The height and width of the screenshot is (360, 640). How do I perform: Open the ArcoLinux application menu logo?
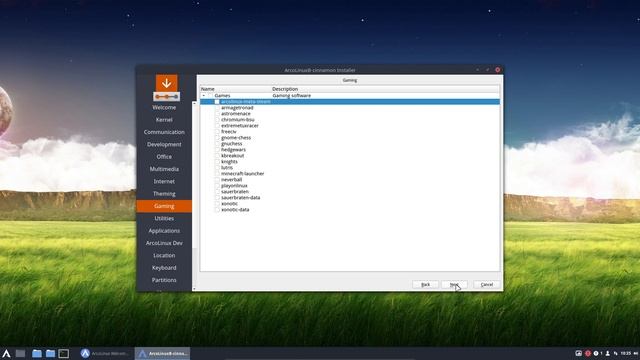tap(7, 353)
